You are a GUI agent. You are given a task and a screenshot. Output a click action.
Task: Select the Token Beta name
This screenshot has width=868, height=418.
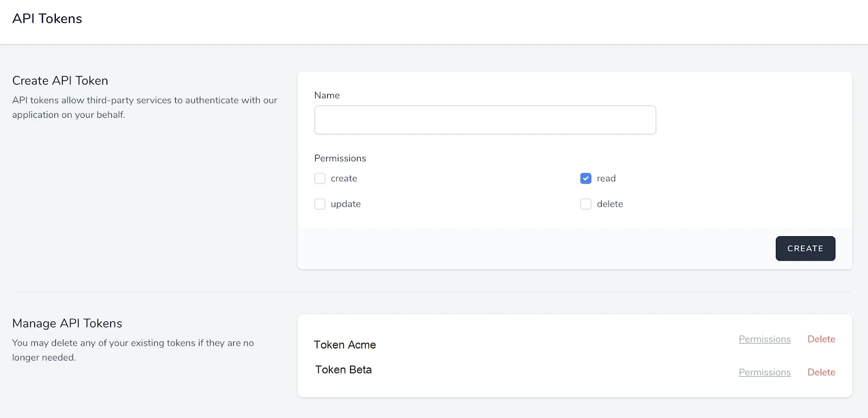point(343,370)
